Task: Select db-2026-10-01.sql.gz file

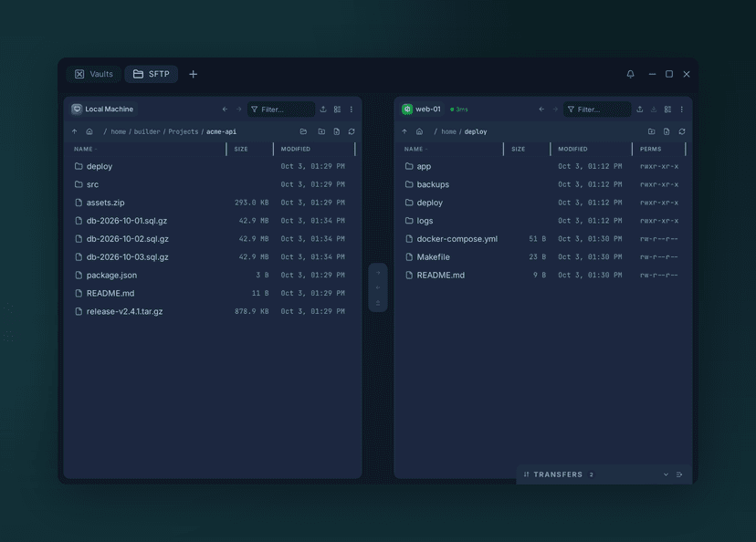Action: point(213,221)
